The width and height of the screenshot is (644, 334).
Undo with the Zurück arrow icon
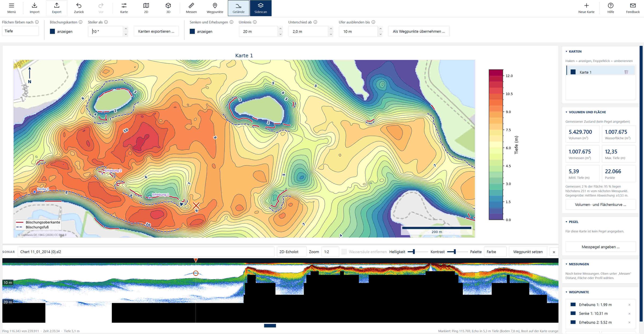pos(79,6)
